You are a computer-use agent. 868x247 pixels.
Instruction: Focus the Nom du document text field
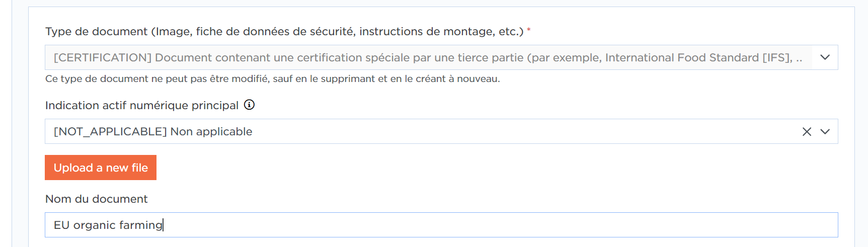click(x=441, y=225)
